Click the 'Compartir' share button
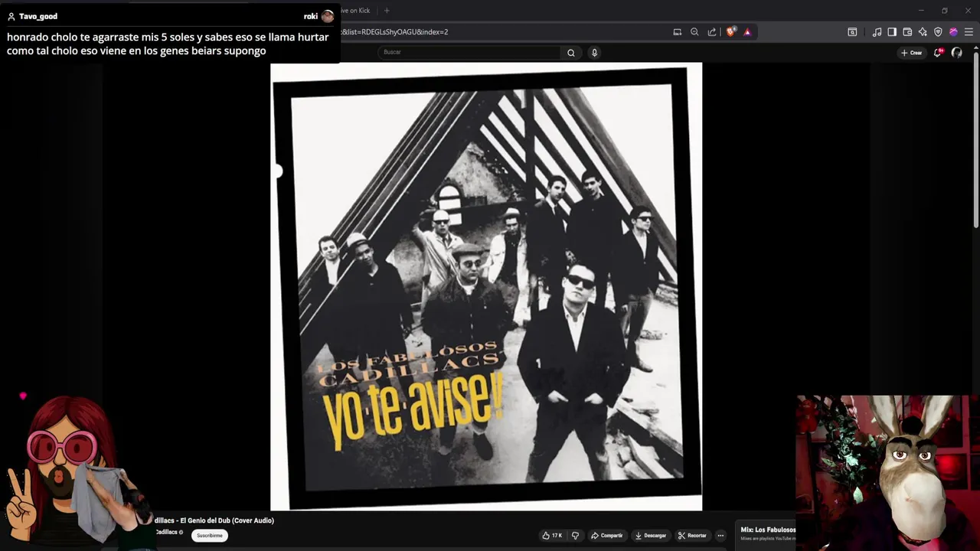 [x=606, y=536]
